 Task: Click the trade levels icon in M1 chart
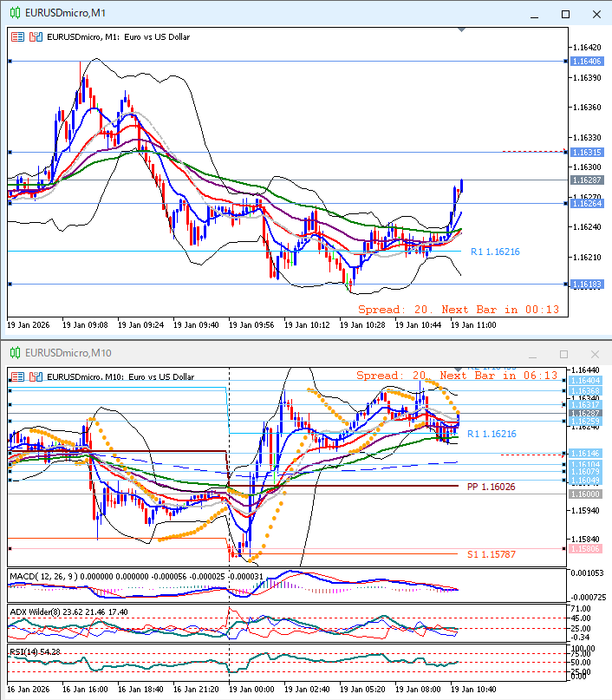pyautogui.click(x=36, y=37)
